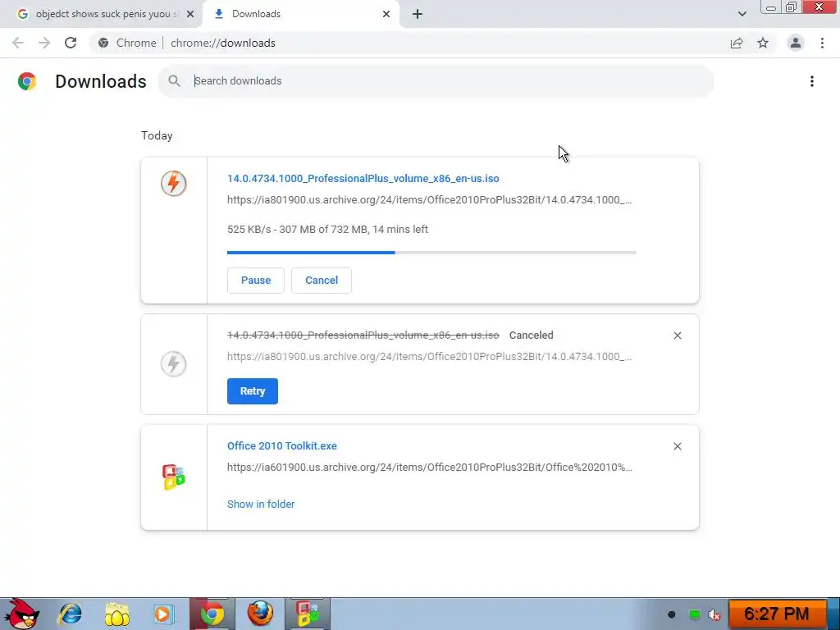Open the 6:27 PM clock

pyautogui.click(x=776, y=614)
